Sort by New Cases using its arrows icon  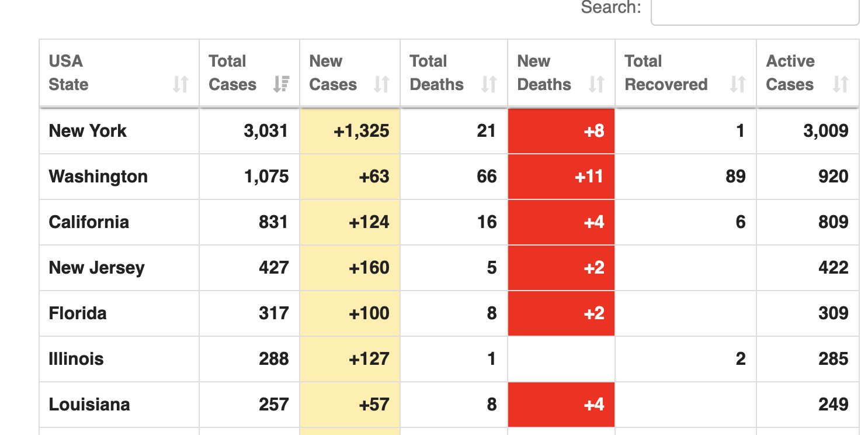[381, 85]
